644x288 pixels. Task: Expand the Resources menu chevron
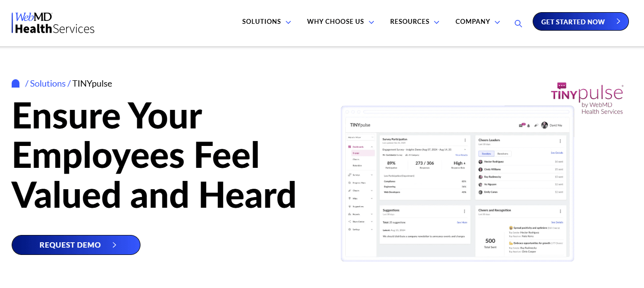pyautogui.click(x=436, y=22)
